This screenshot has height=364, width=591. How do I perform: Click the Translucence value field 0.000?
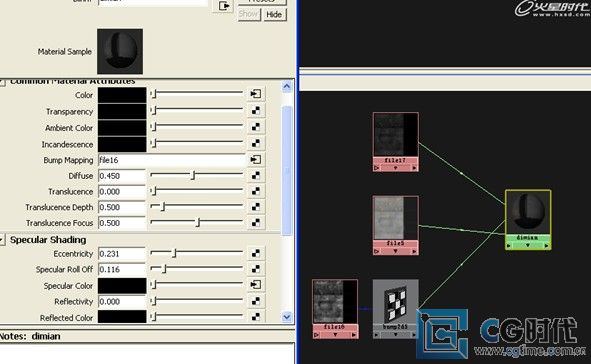[122, 192]
